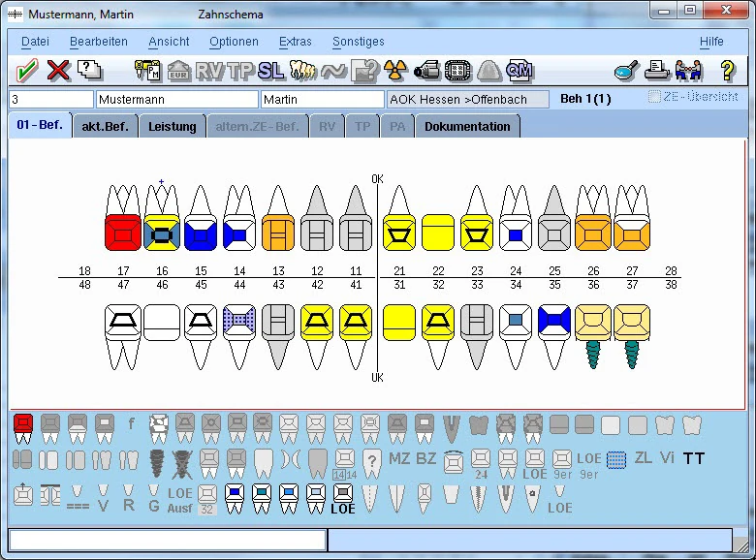
Task: Click the yellow pontic at tooth 22
Action: point(438,233)
